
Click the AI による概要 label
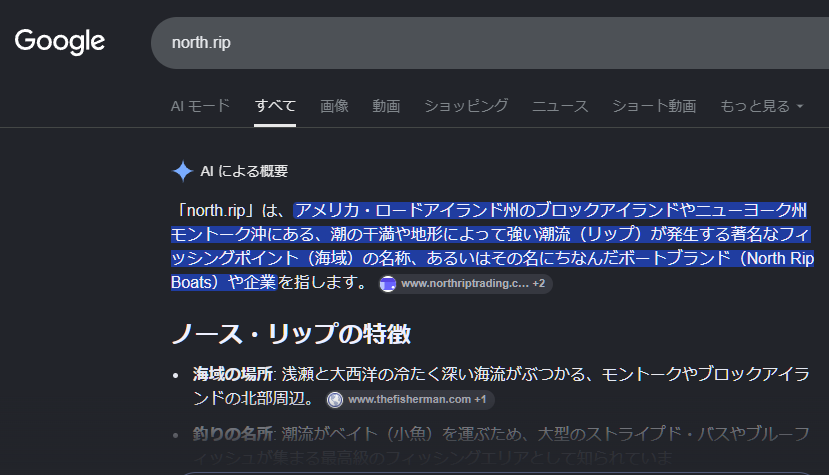click(244, 171)
